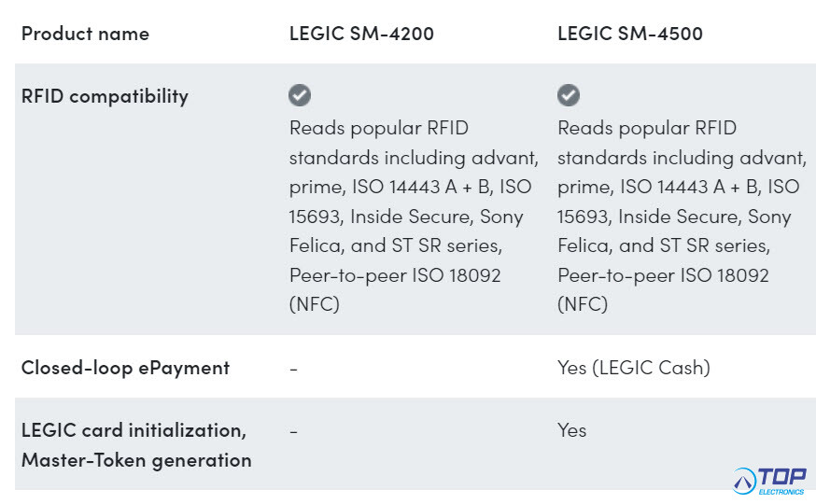Click the Closed-loop ePayment row label
The height and width of the screenshot is (504, 816).
[125, 368]
